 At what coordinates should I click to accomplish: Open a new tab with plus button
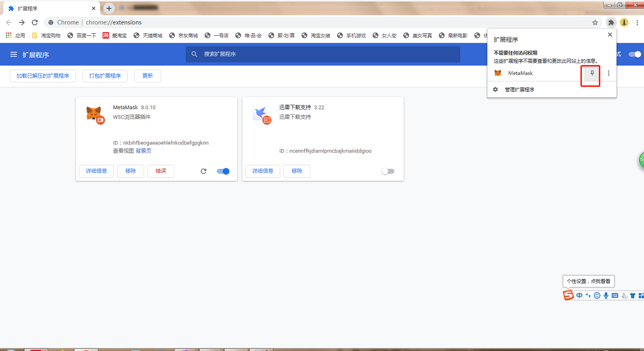click(109, 8)
